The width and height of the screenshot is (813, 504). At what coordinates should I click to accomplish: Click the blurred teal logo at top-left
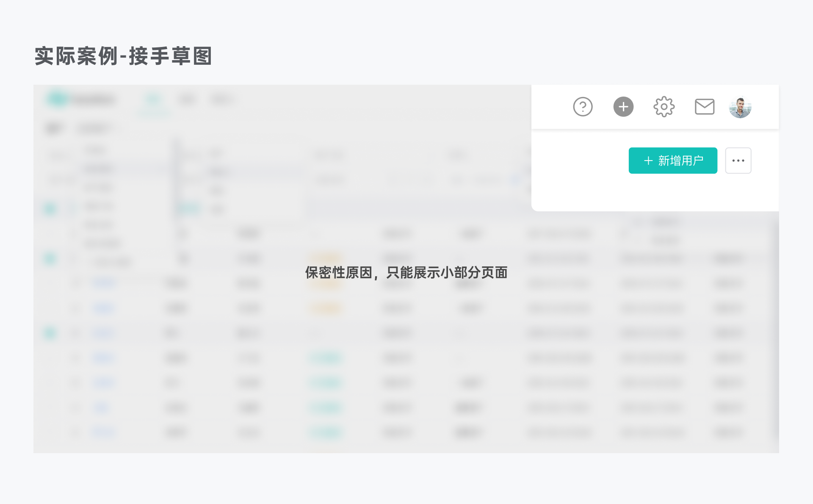(x=58, y=99)
